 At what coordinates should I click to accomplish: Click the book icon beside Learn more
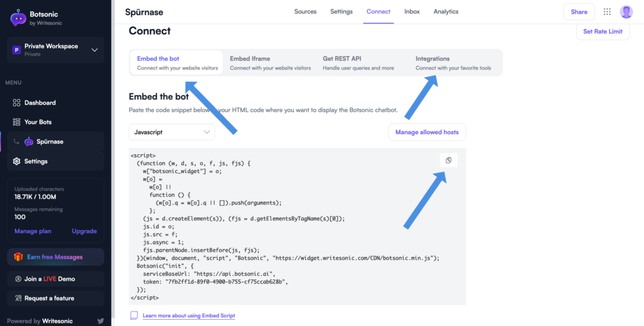point(134,315)
